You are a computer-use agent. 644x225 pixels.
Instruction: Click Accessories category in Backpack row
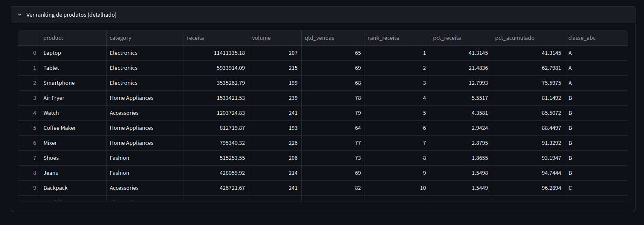point(145,188)
